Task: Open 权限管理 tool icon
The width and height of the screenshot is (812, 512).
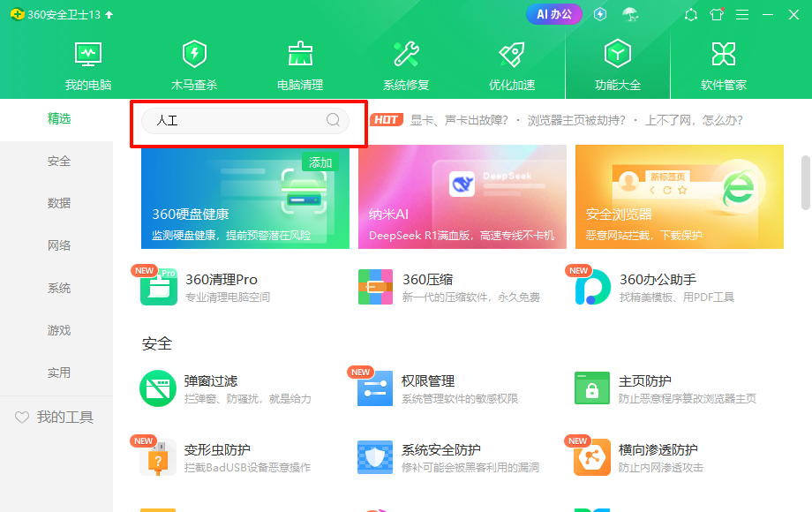Action: 375,388
